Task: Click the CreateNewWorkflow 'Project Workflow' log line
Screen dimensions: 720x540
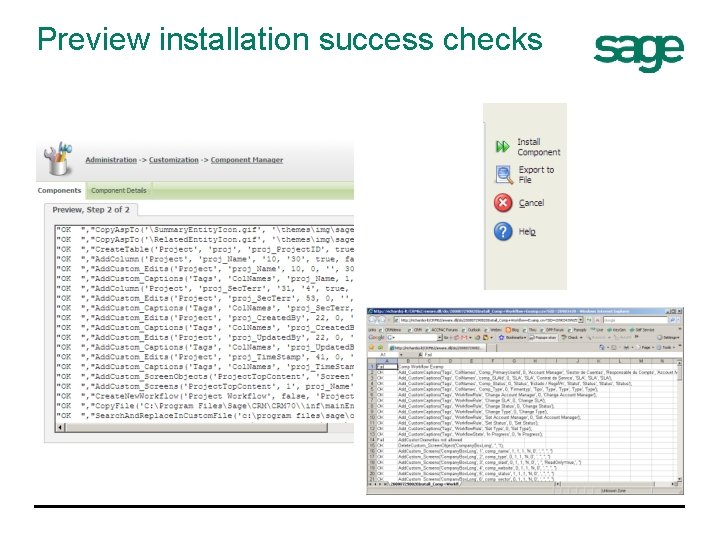Action: pos(205,396)
